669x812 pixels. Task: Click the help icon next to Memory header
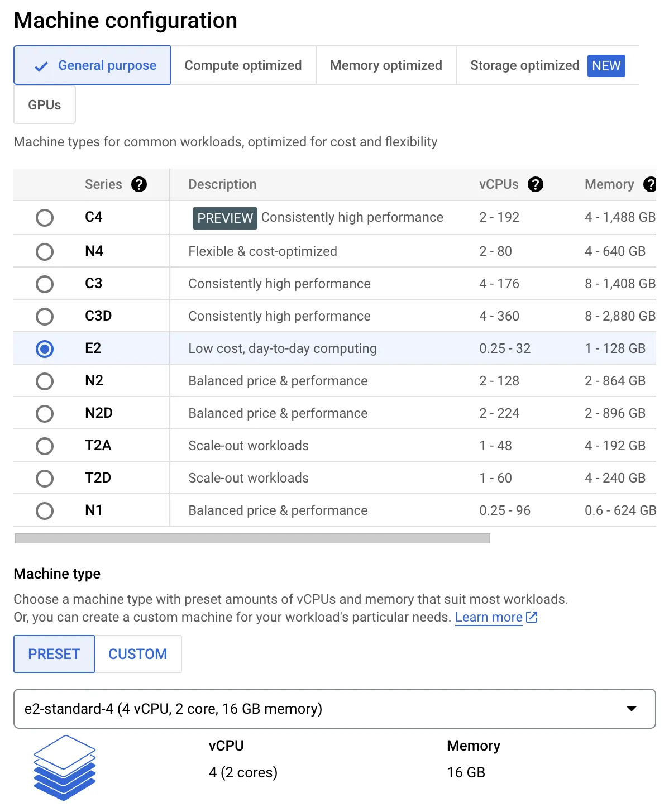click(650, 184)
